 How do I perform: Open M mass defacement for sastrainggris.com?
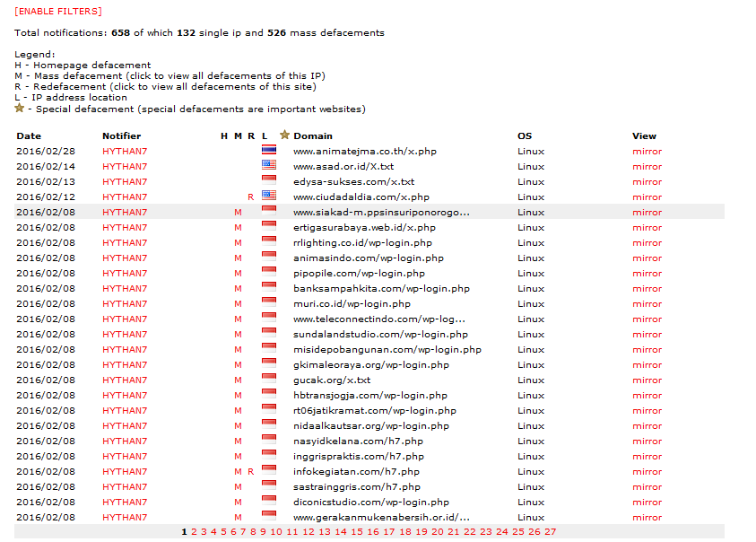coord(238,487)
